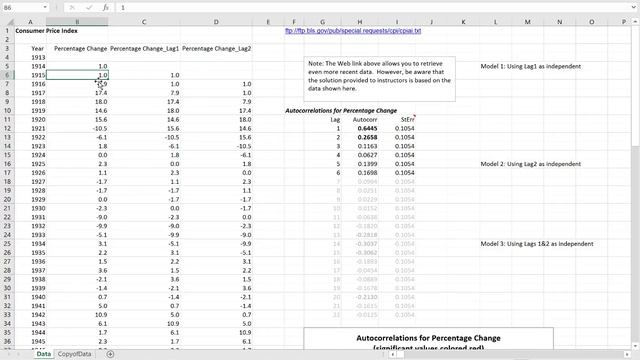Click the vertical scrollbar down arrow

pos(636,346)
